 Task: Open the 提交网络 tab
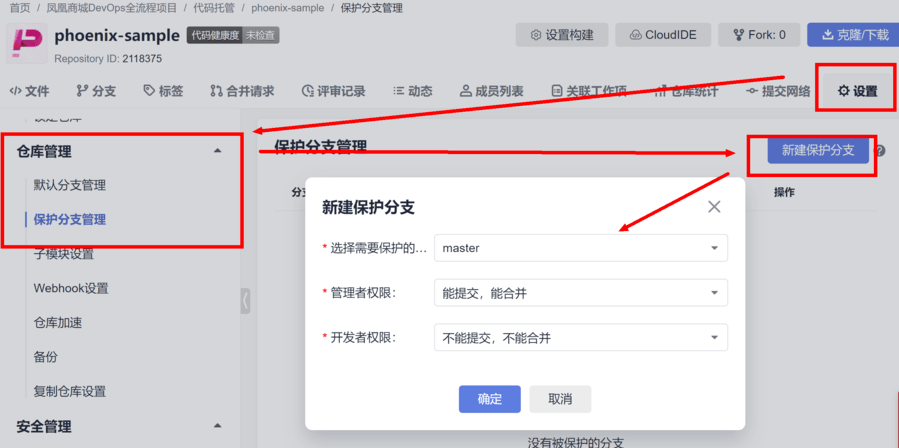[778, 91]
